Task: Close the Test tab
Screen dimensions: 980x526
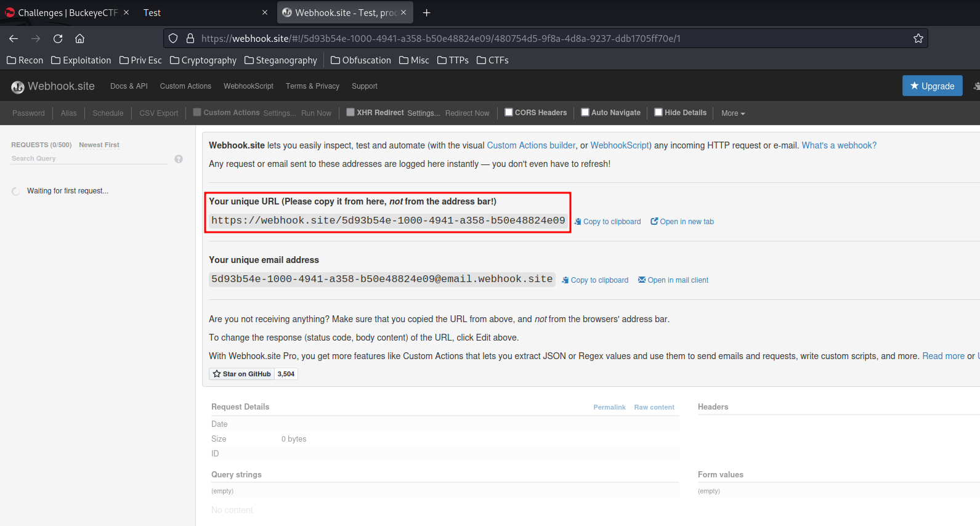Action: pos(265,12)
